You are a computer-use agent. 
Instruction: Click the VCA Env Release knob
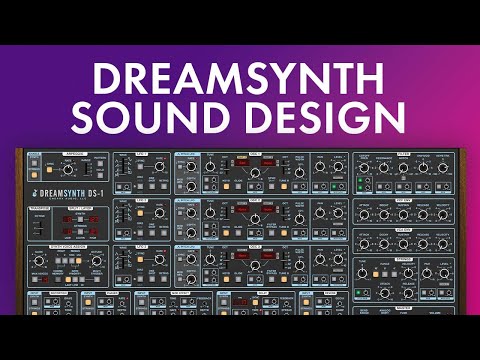tap(423, 244)
